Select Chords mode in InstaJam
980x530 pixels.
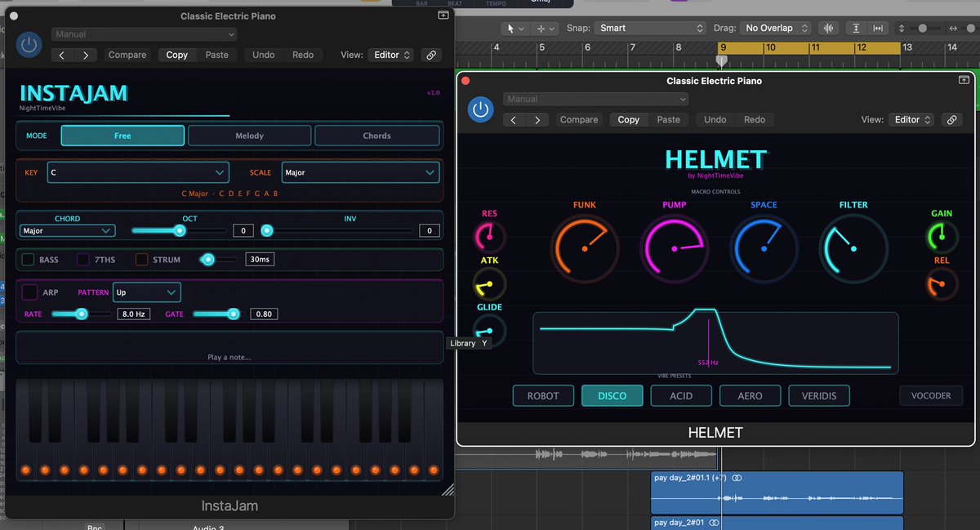[x=376, y=136]
